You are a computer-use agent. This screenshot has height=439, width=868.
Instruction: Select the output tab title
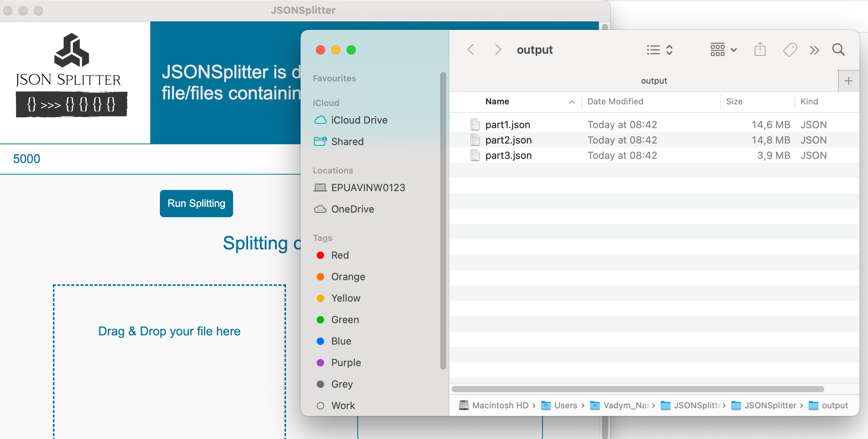click(x=654, y=81)
